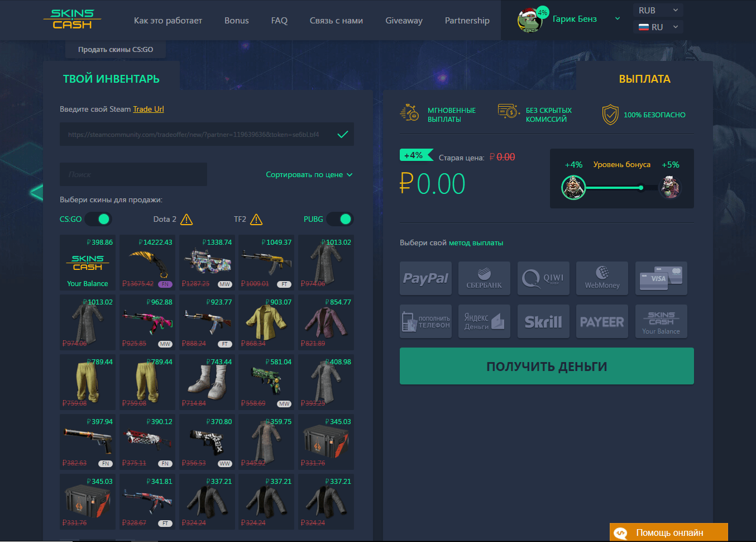This screenshot has width=756, height=542.
Task: Click the user name Гарик Бенз
Action: tap(575, 19)
